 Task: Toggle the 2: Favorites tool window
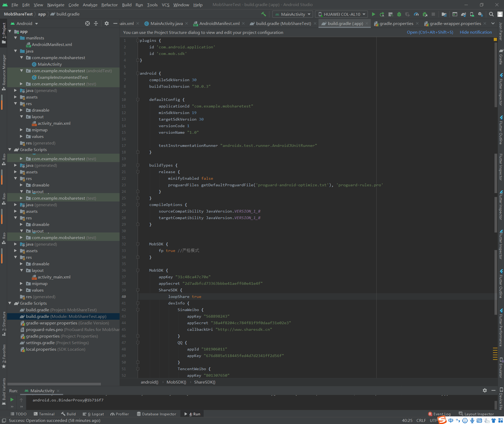pyautogui.click(x=4, y=356)
